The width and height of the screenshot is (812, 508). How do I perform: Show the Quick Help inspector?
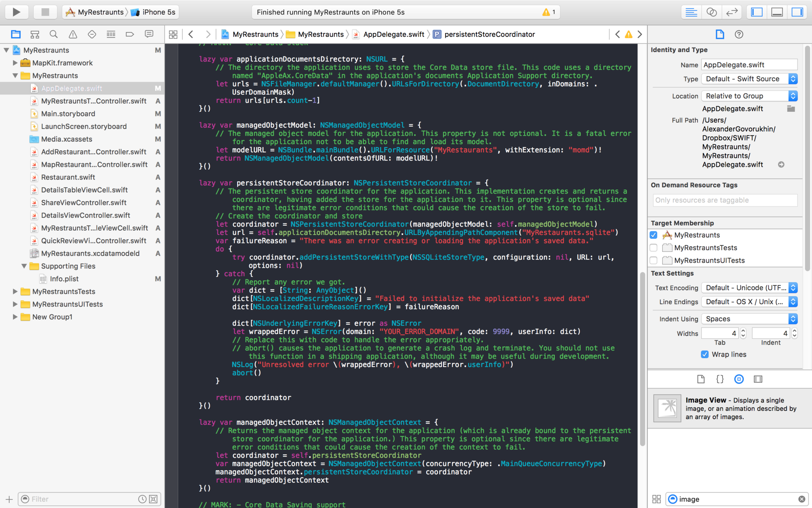739,34
